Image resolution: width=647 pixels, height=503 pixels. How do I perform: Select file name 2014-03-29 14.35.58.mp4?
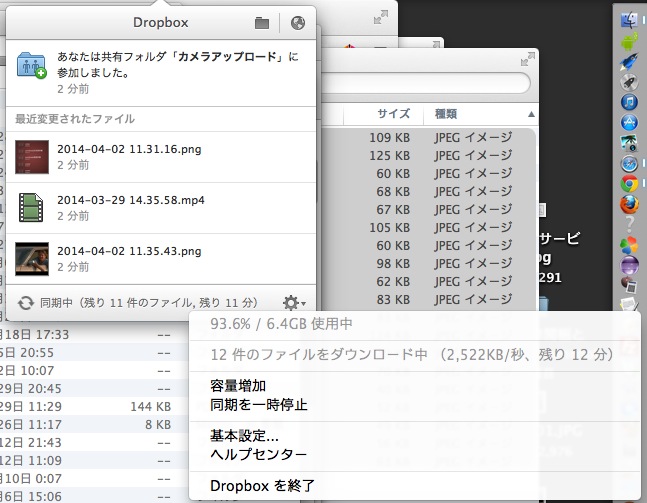coord(131,200)
